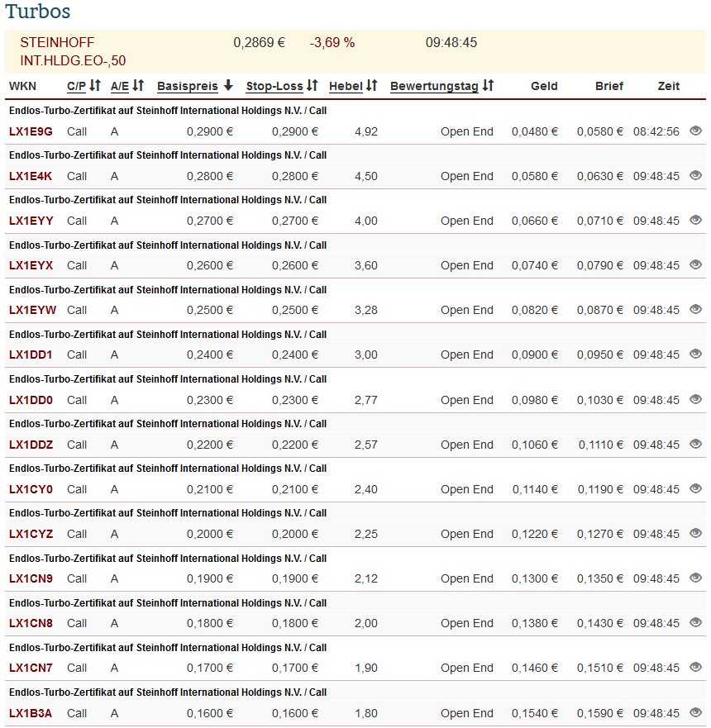711x728 pixels.
Task: Click the eye icon in the LX1EYW row
Action: pyautogui.click(x=695, y=310)
